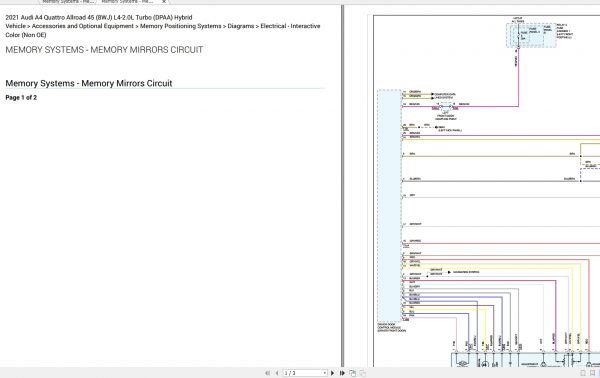Click greyed icon right of overlapping-pages icon
This screenshot has height=378, width=600.
(362, 373)
